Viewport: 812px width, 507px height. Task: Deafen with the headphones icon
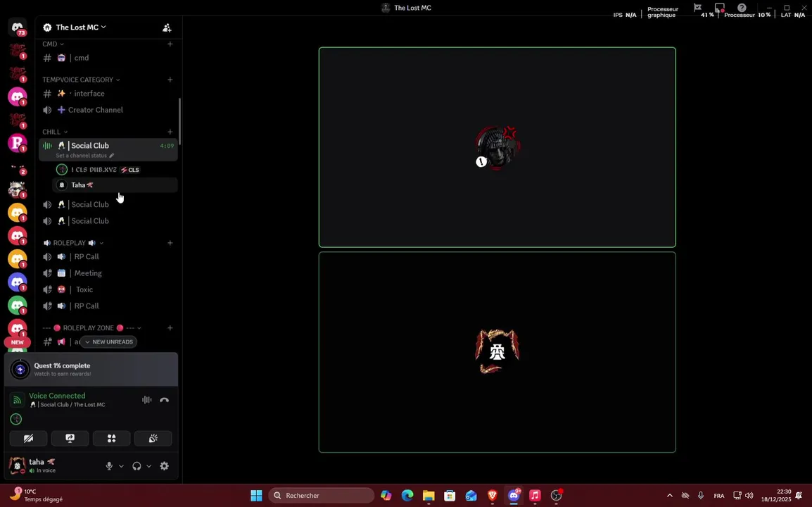(x=137, y=466)
